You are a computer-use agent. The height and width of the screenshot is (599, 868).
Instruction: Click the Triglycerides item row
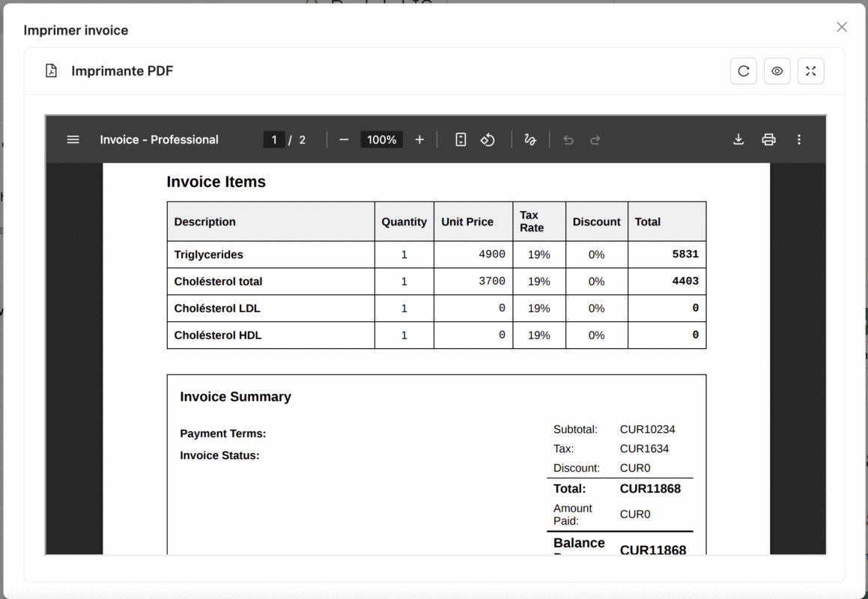click(x=436, y=255)
